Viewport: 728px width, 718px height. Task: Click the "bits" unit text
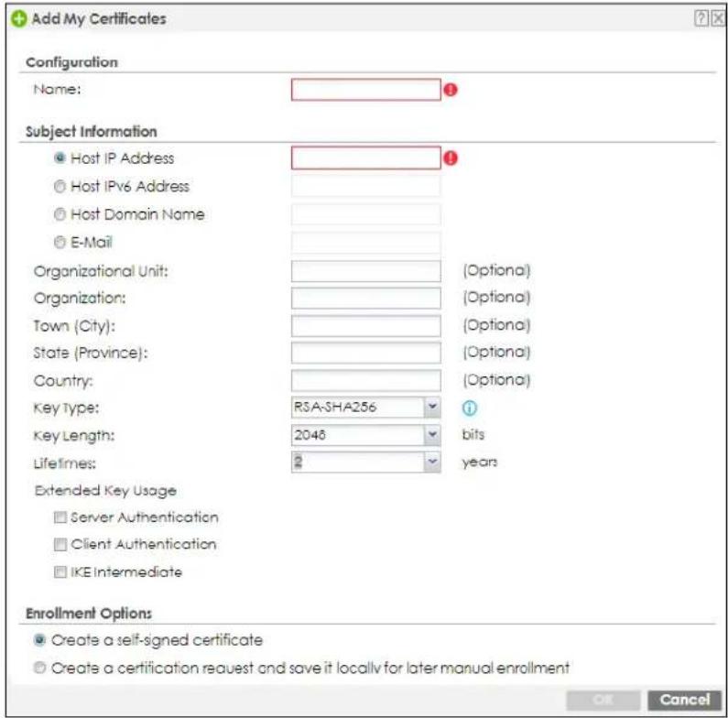[473, 435]
